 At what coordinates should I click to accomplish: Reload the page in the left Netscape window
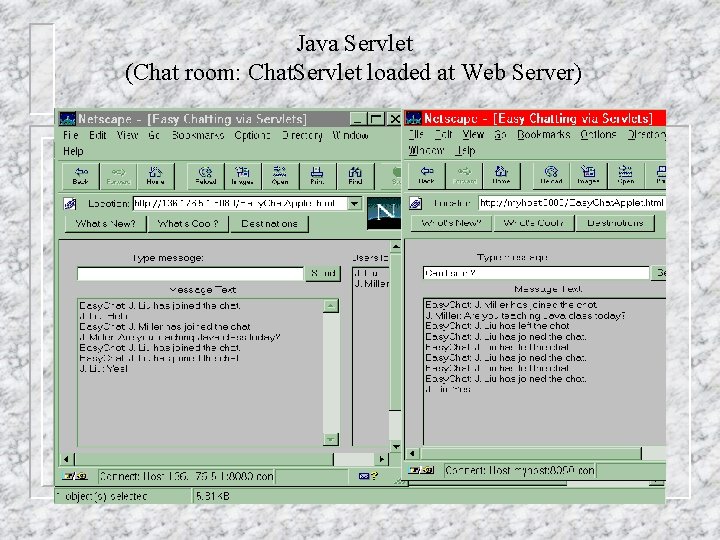click(206, 176)
